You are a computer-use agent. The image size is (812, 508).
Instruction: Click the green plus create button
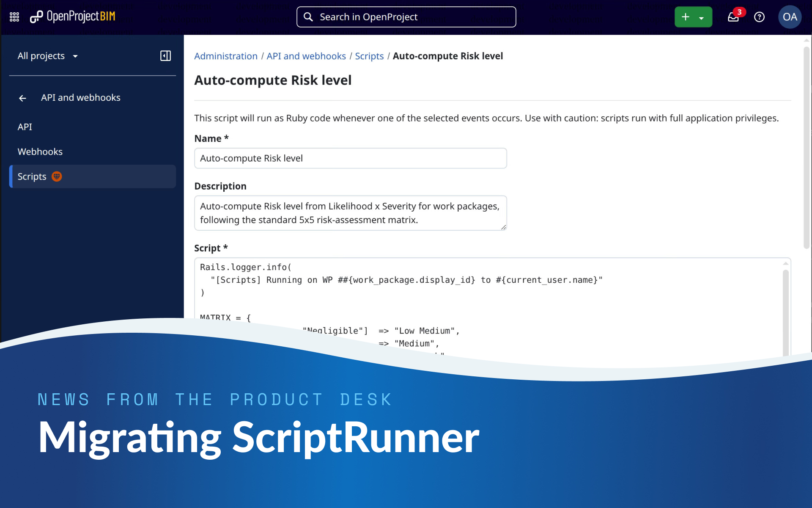tap(686, 17)
